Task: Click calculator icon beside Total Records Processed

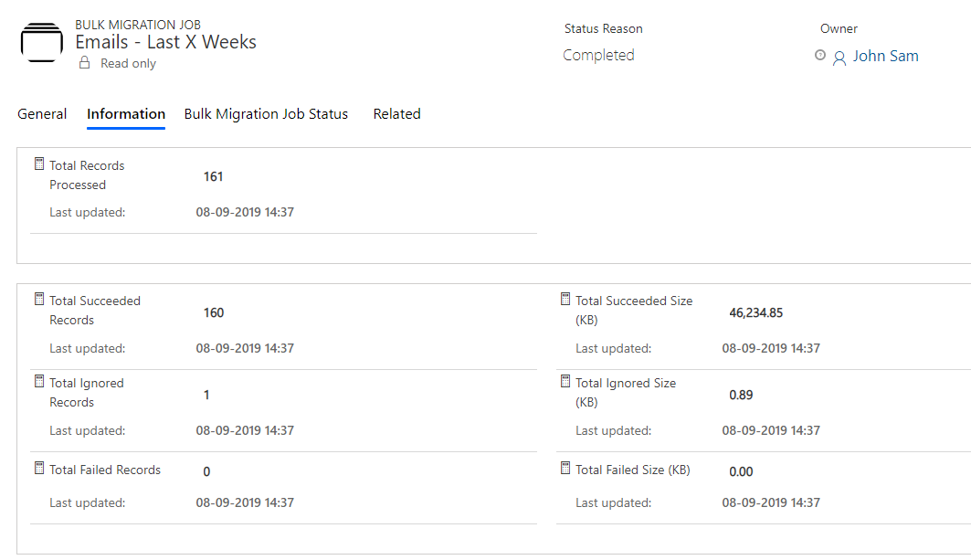Action: pyautogui.click(x=39, y=164)
